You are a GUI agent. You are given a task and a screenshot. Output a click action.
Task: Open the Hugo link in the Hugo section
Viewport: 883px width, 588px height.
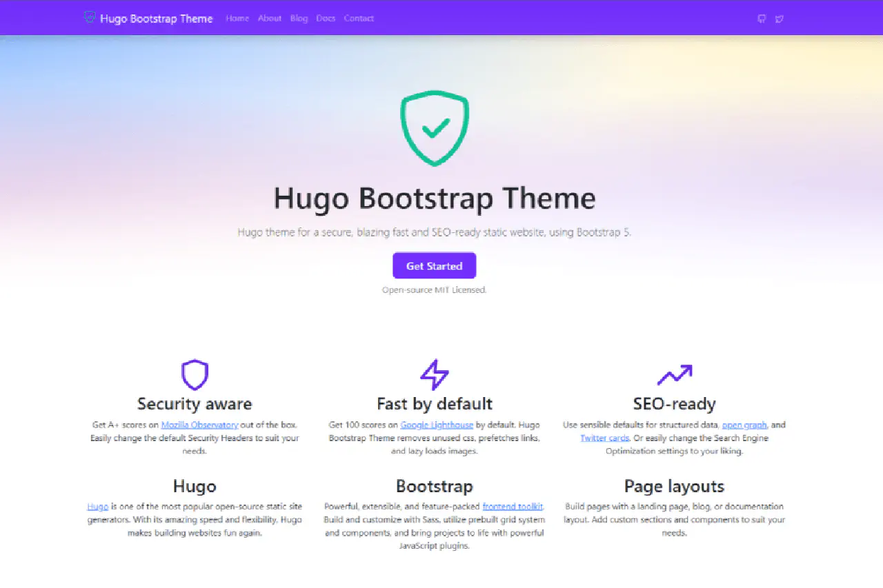click(97, 507)
